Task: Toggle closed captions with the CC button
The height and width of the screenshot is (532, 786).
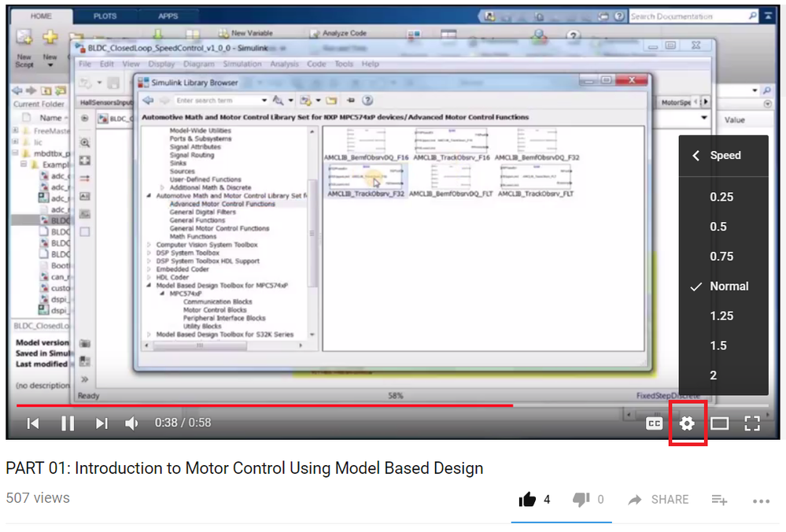Action: click(x=654, y=423)
